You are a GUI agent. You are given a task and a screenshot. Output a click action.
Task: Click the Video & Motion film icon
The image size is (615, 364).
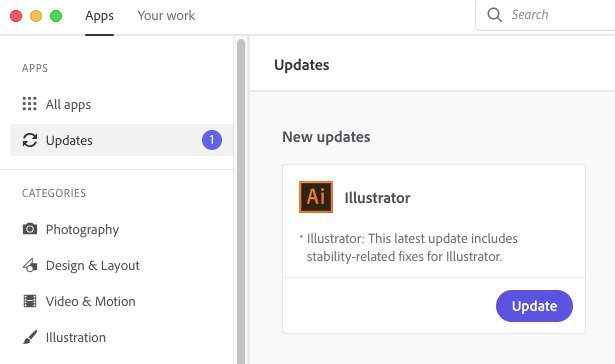click(x=30, y=301)
